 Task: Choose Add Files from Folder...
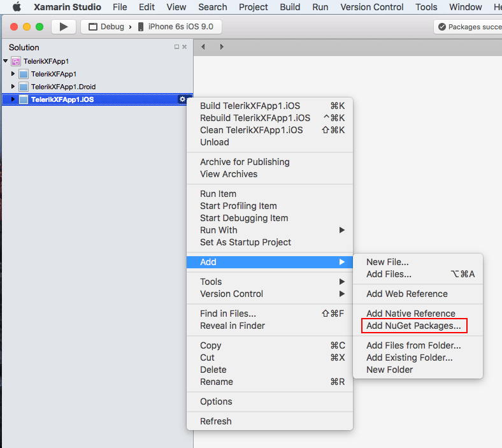tap(418, 345)
